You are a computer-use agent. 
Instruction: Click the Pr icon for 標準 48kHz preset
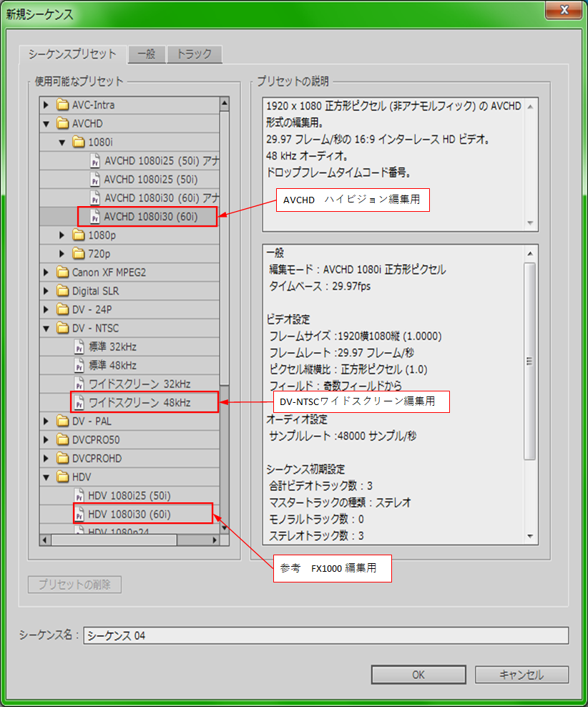(79, 365)
